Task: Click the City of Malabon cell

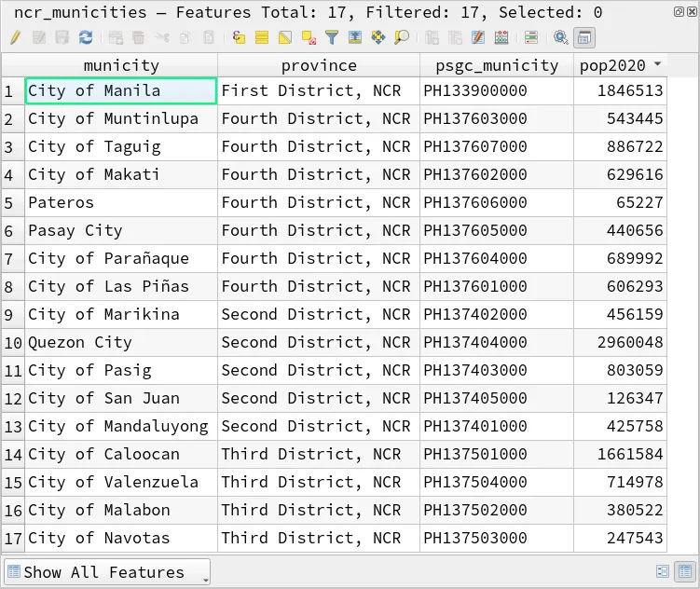Action: (121, 510)
